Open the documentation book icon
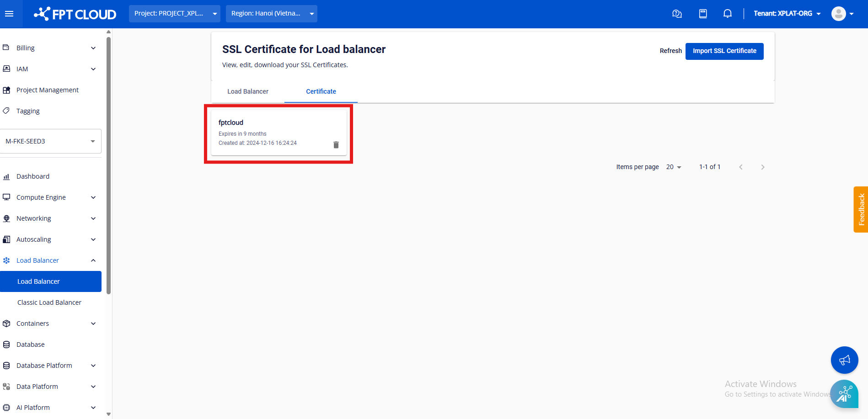The height and width of the screenshot is (419, 868). [x=703, y=14]
